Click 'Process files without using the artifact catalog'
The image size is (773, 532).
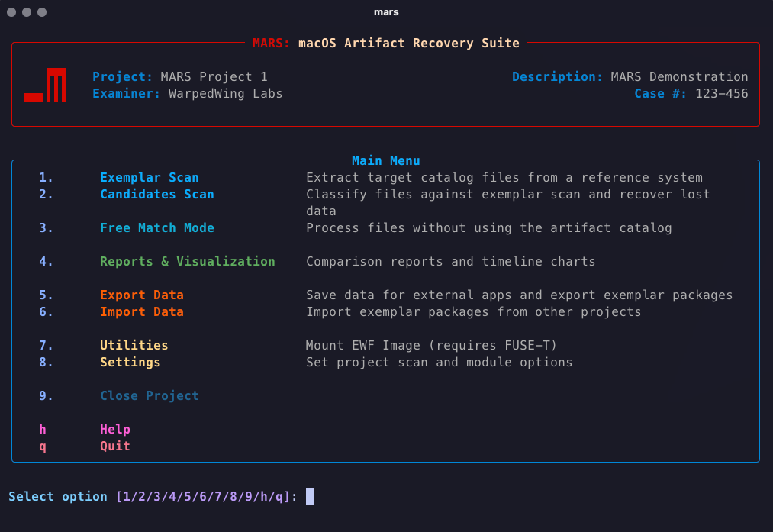tap(489, 227)
